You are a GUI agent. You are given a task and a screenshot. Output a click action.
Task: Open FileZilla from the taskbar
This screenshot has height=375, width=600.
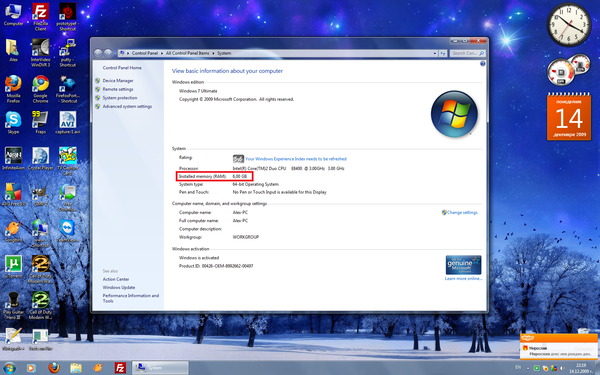(120, 368)
